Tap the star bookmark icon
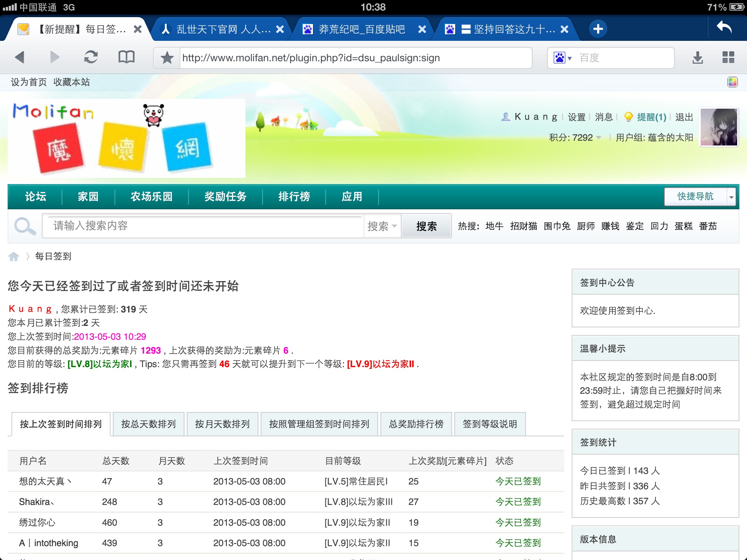This screenshot has height=560, width=747. coord(167,58)
